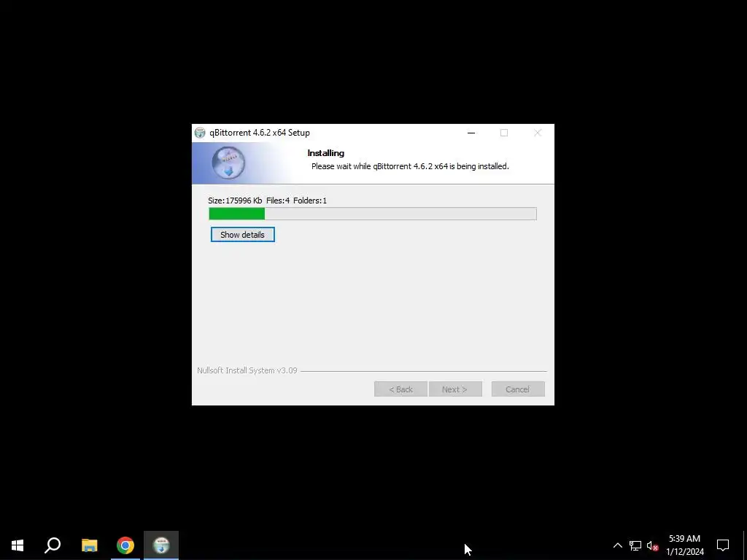Open the Windows Start menu

point(18,545)
